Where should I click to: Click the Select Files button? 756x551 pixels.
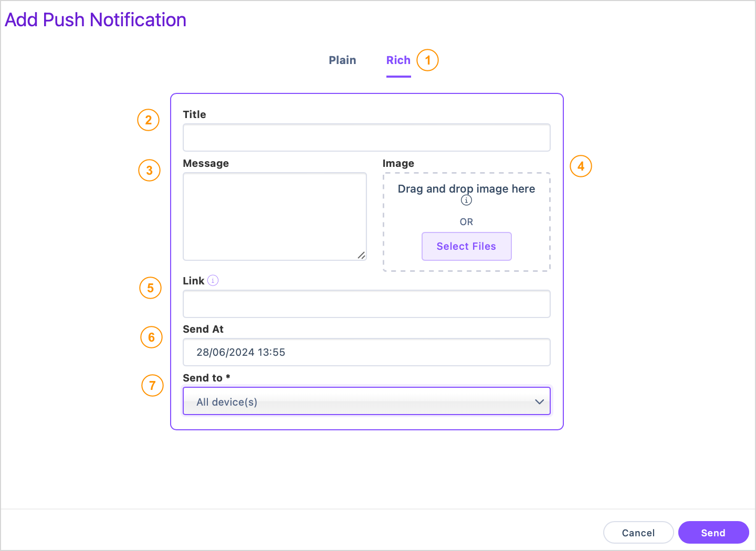tap(467, 246)
